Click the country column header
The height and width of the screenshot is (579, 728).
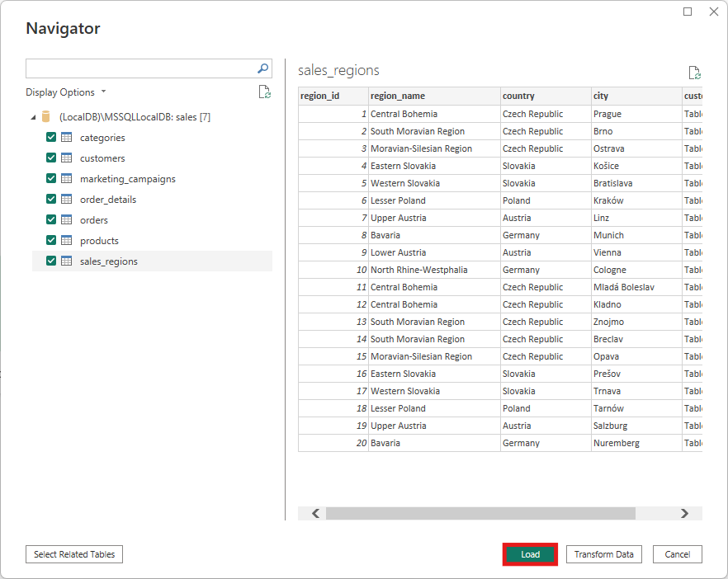pos(546,96)
